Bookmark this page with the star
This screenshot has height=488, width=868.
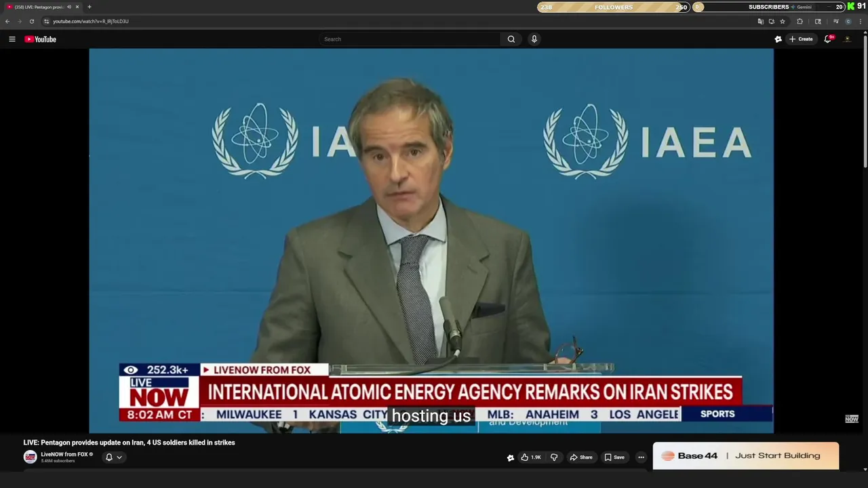783,21
